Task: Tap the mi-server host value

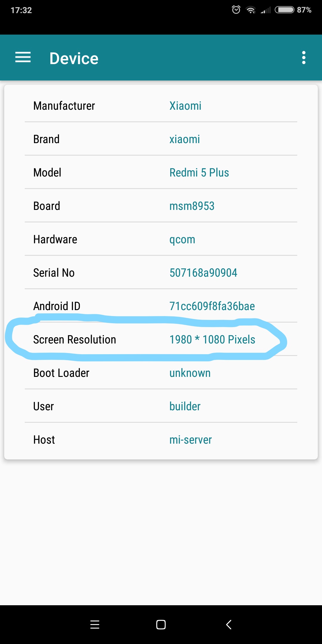Action: click(x=191, y=440)
